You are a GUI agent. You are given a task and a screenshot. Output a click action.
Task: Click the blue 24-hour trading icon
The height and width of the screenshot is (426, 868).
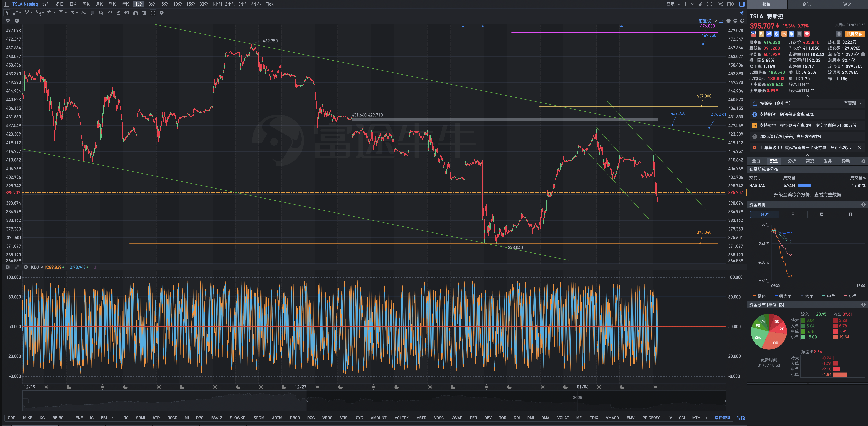pos(769,34)
